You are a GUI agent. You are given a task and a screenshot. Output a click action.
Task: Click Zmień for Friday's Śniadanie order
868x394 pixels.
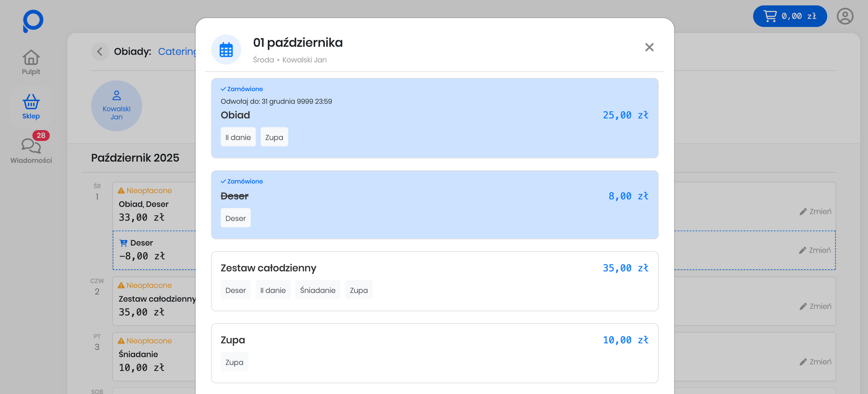point(815,362)
